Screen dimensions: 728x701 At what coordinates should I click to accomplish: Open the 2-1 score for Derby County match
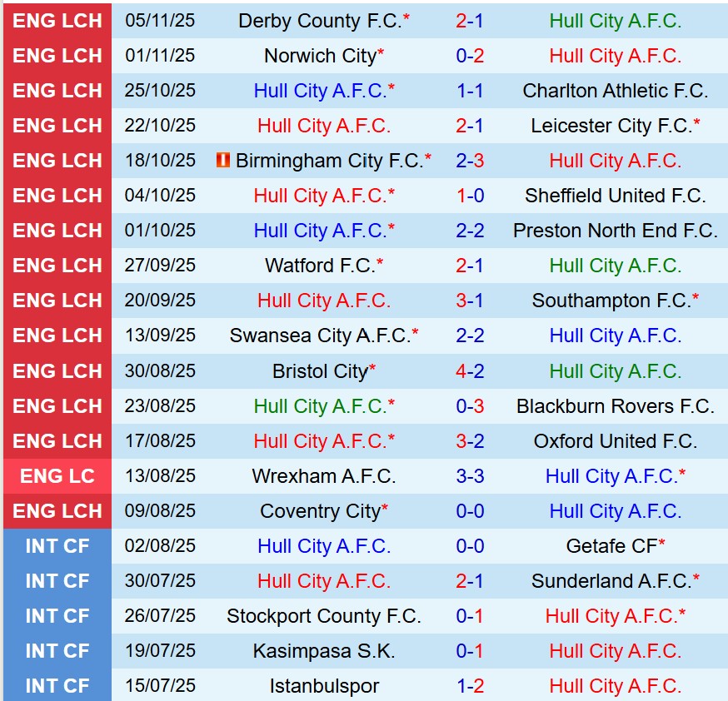pos(470,21)
